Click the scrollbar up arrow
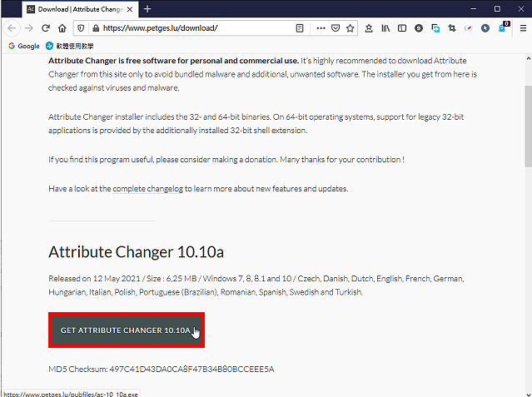Screen dimensions: 532x397 tap(529, 58)
